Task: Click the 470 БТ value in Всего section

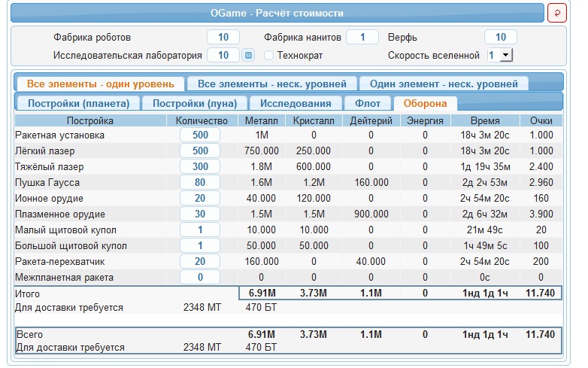Action: pyautogui.click(x=261, y=348)
